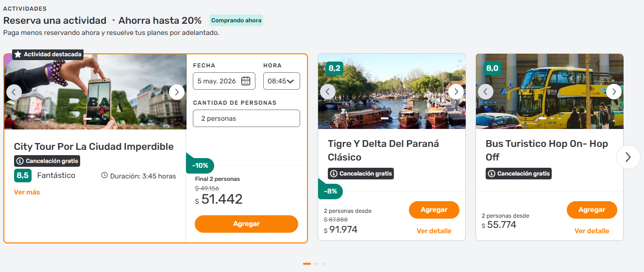Go to next Tigre y Delta photo
The height and width of the screenshot is (272, 644).
456,92
